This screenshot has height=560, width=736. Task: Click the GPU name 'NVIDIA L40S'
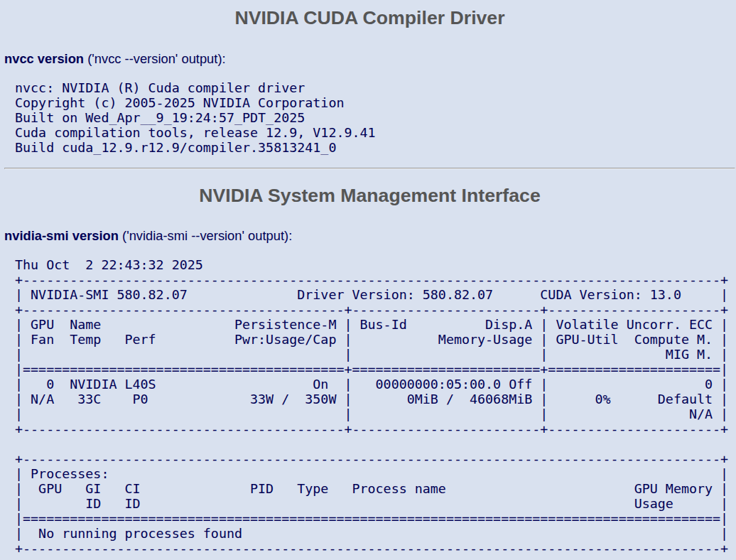point(112,384)
